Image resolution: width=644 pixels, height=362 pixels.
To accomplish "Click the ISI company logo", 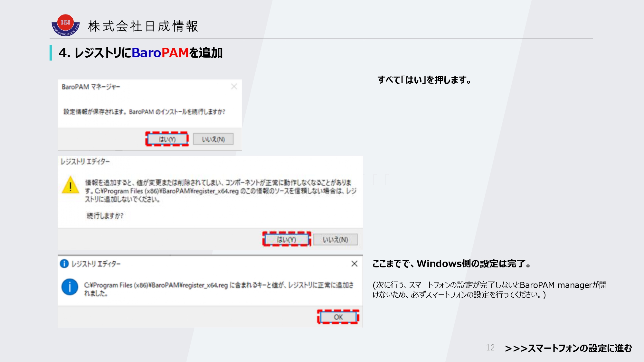I will coord(66,25).
